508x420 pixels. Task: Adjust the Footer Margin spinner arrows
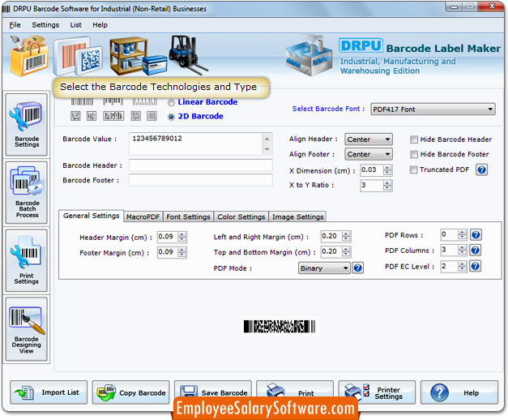[x=182, y=252]
